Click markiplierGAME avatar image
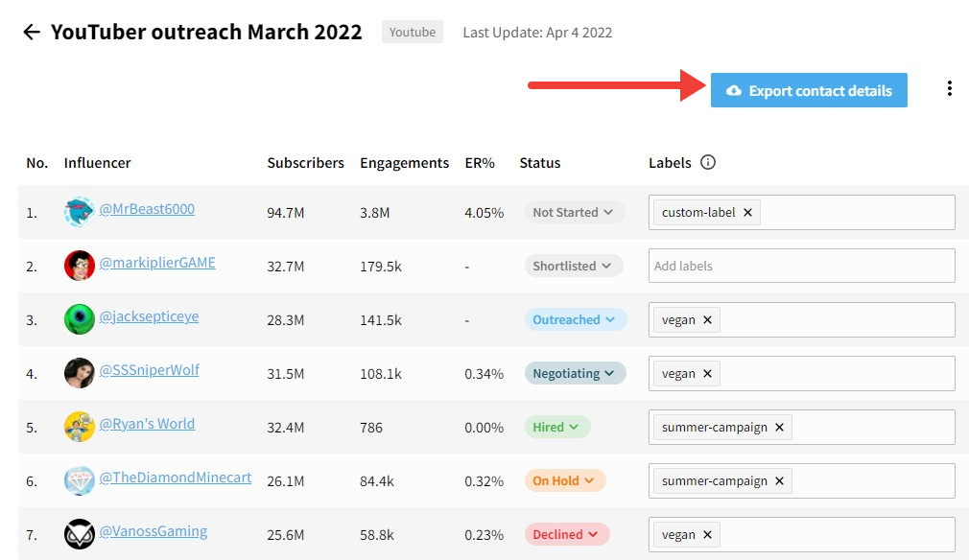The image size is (969, 560). click(x=79, y=266)
